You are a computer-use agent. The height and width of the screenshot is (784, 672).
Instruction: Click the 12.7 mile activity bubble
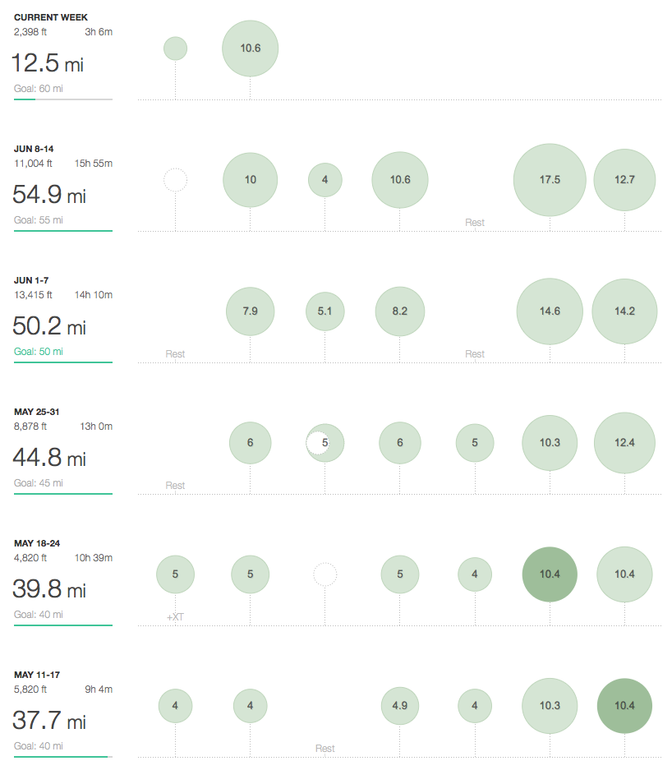624,180
